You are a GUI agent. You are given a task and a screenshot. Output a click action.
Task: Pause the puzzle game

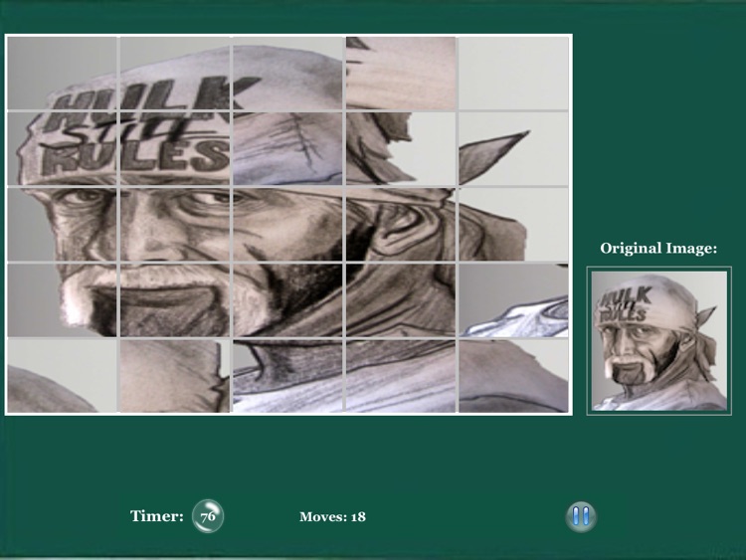[581, 516]
